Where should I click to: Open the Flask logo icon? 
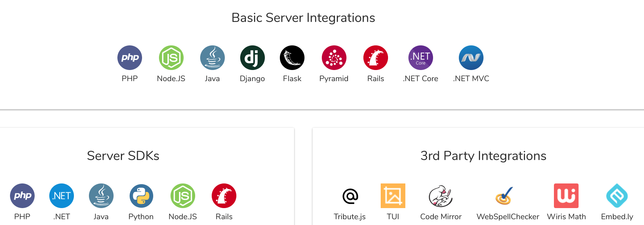292,58
